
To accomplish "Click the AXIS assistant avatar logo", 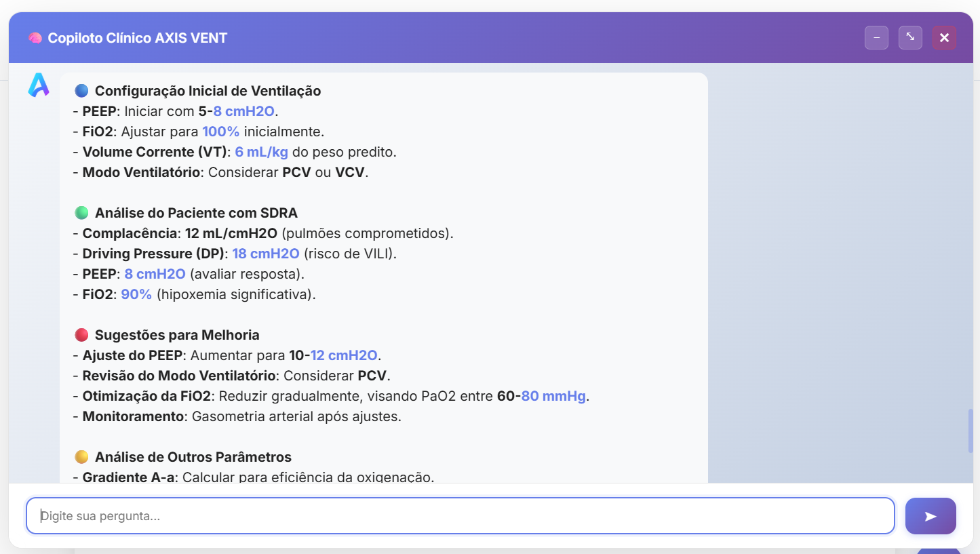I will (x=39, y=85).
